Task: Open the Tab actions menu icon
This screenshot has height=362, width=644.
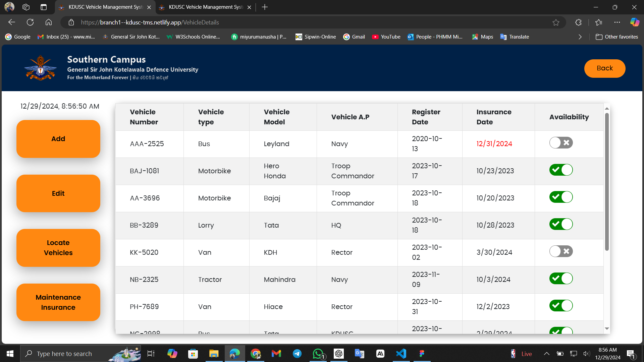Action: [44, 7]
